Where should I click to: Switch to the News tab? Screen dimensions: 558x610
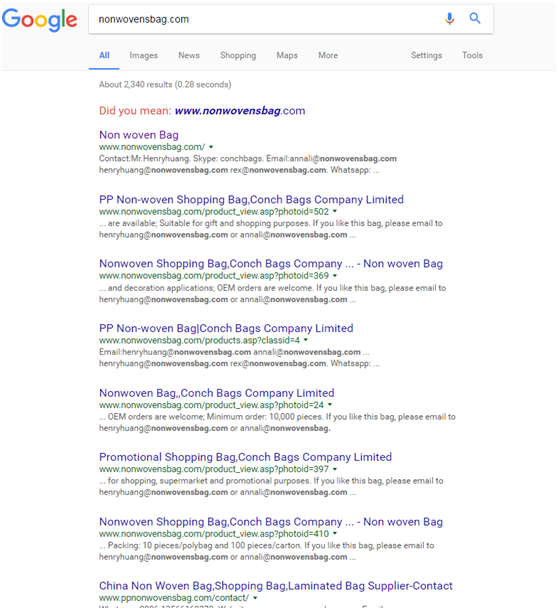189,55
